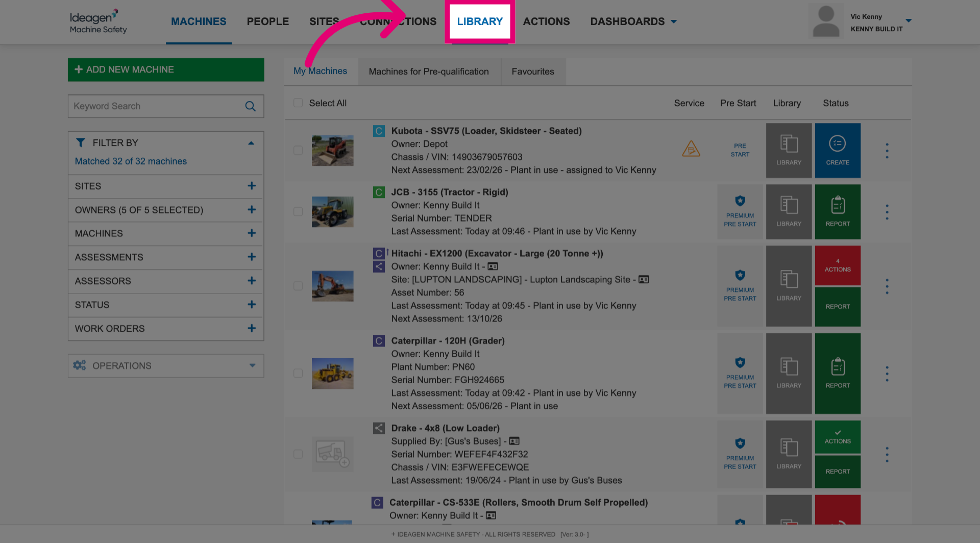
Task: Open Library icon for JCB 3155
Action: [x=789, y=211]
